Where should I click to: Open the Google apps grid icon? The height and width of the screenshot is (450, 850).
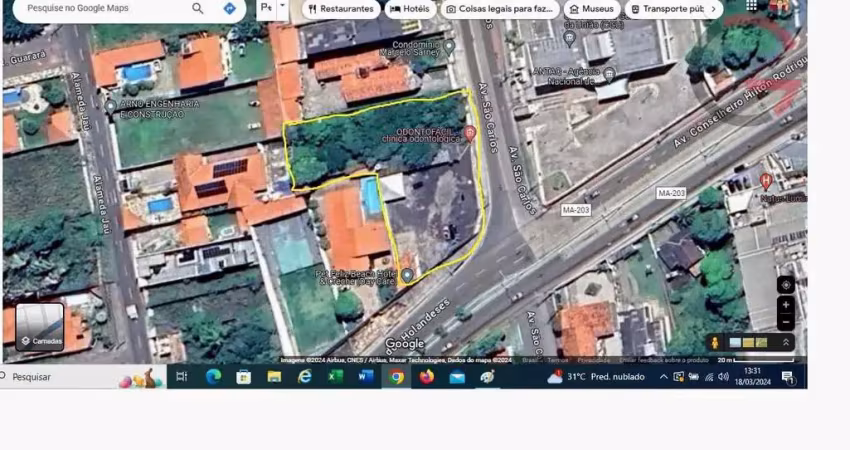pos(751,5)
